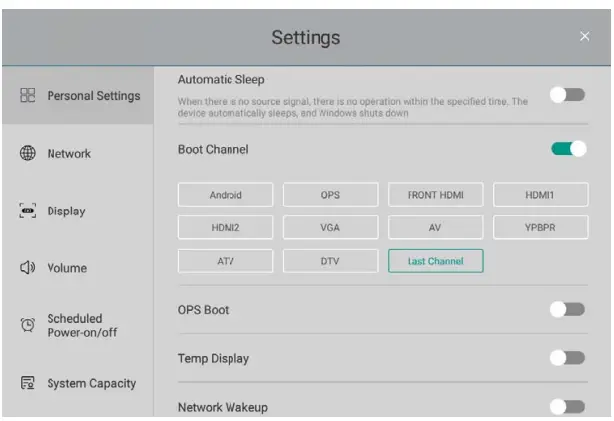Choose the FRONT HDMI boot channel
The height and width of the screenshot is (421, 614).
point(435,195)
